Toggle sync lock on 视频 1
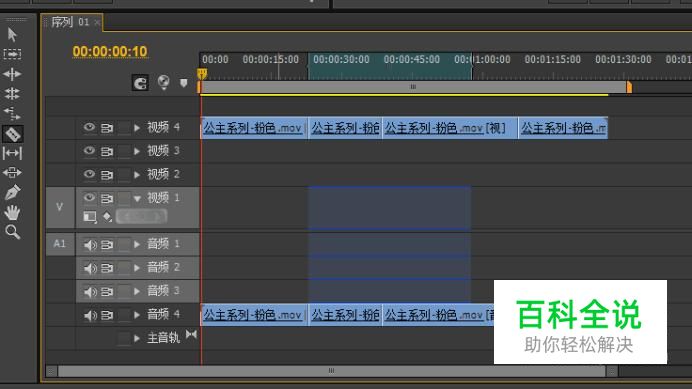 pyautogui.click(x=107, y=198)
